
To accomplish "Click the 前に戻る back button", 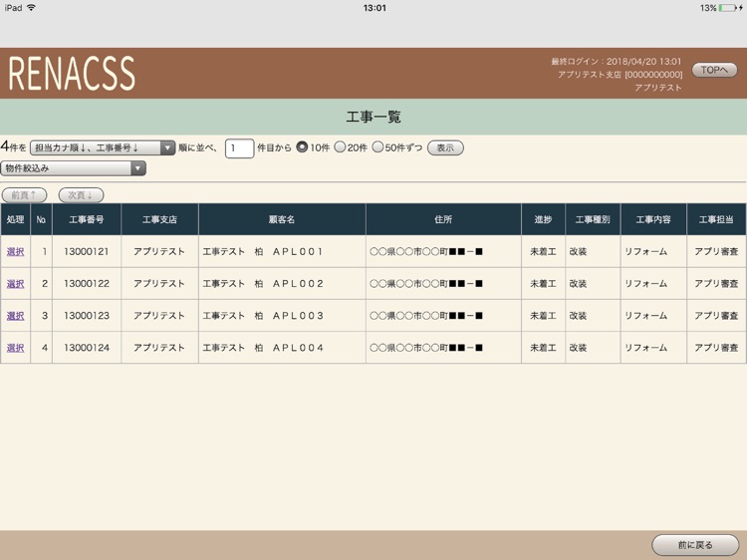I will coord(695,545).
